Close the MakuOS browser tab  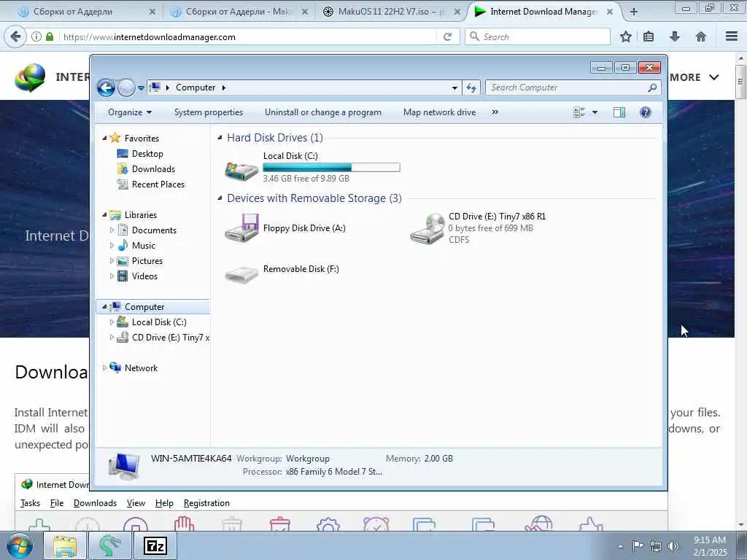[x=457, y=12]
